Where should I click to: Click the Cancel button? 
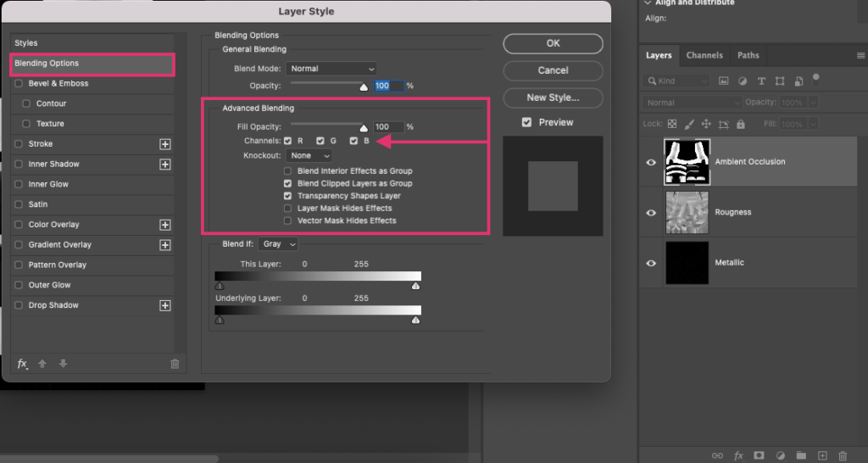point(553,71)
